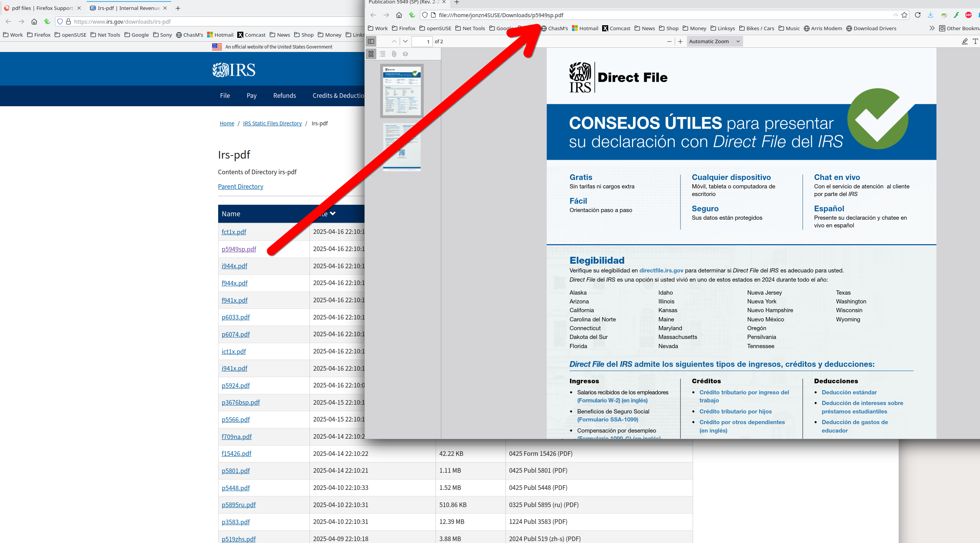Reload the PDF window page
Image resolution: width=980 pixels, height=543 pixels.
918,15
